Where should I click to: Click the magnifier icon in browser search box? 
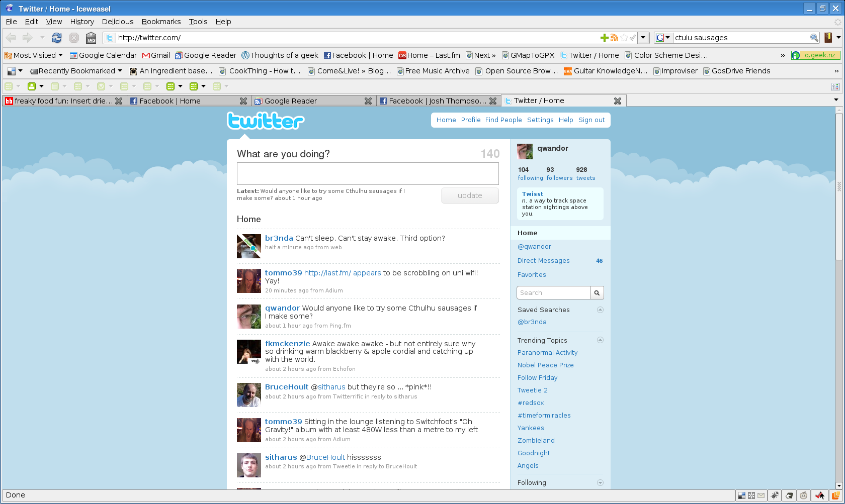pos(814,38)
